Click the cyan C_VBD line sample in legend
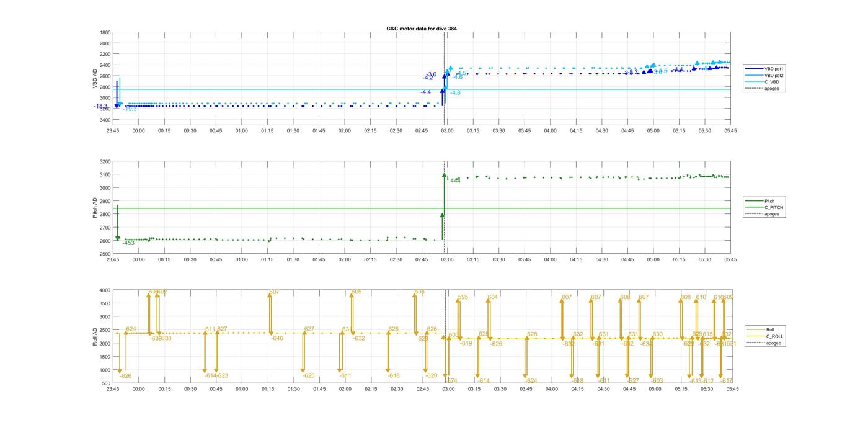Screen dimensions: 868x430 click(x=754, y=82)
